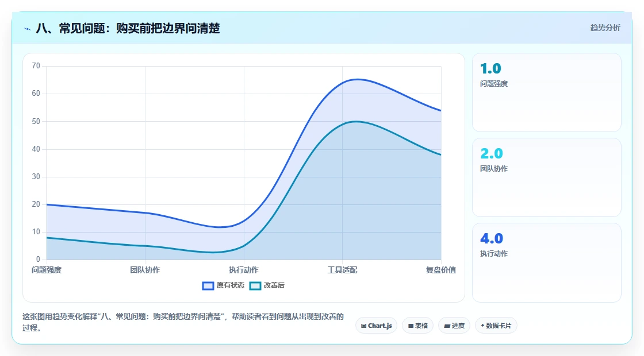
Task: Click the 团队协作 x-axis label
Action: click(145, 270)
